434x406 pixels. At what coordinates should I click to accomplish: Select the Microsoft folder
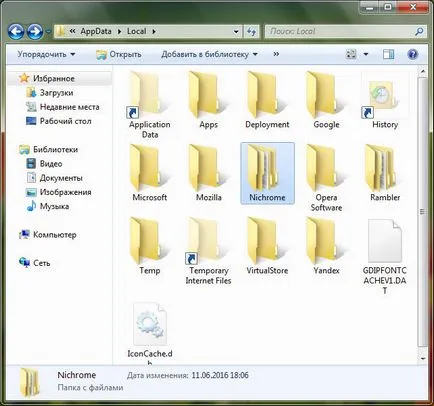click(x=150, y=173)
